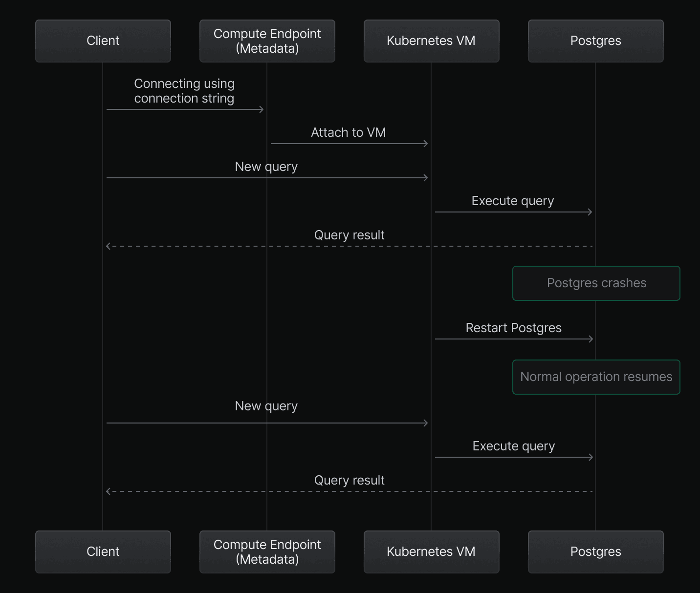
Task: Select the top Kubernetes VM box
Action: (431, 41)
